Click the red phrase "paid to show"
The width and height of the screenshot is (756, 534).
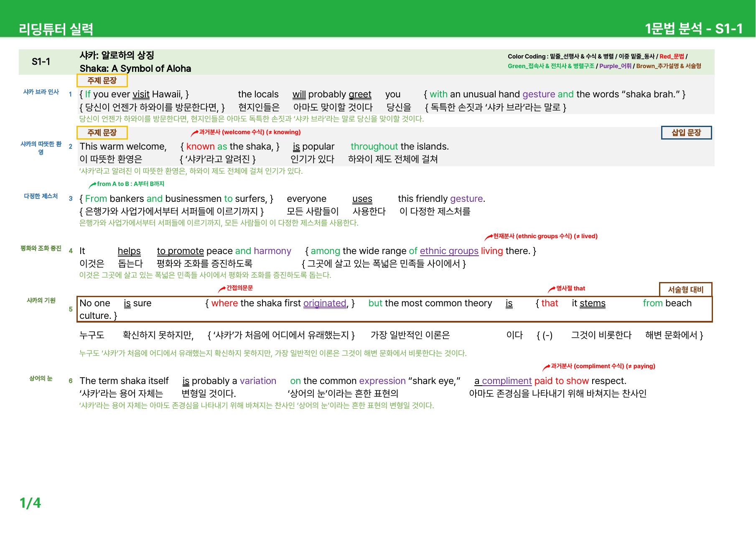(562, 381)
